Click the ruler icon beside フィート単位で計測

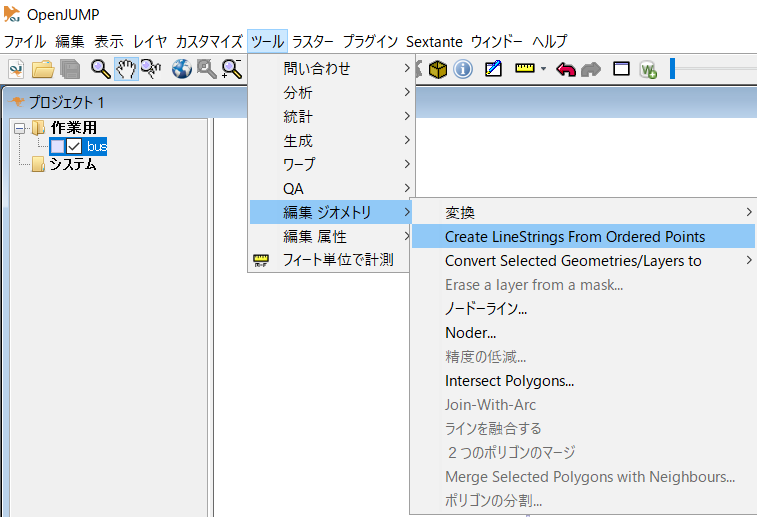pos(261,260)
